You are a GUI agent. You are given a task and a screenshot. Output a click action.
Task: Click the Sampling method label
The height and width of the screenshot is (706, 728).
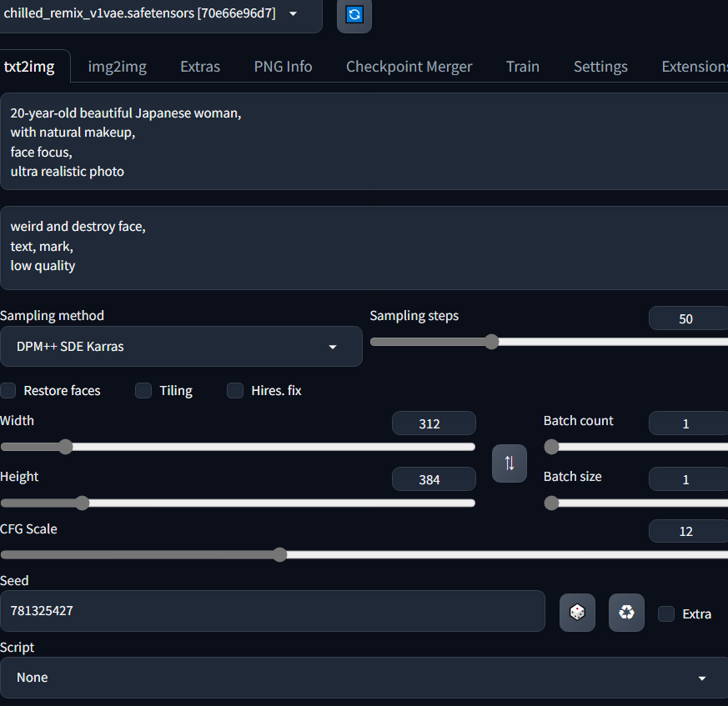tap(52, 316)
